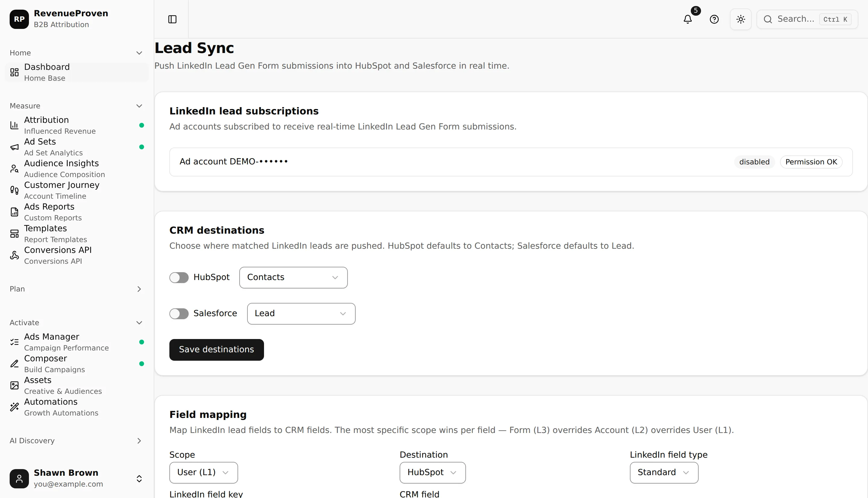868x498 pixels.
Task: Enable the Salesforce destination toggle
Action: [x=179, y=314]
